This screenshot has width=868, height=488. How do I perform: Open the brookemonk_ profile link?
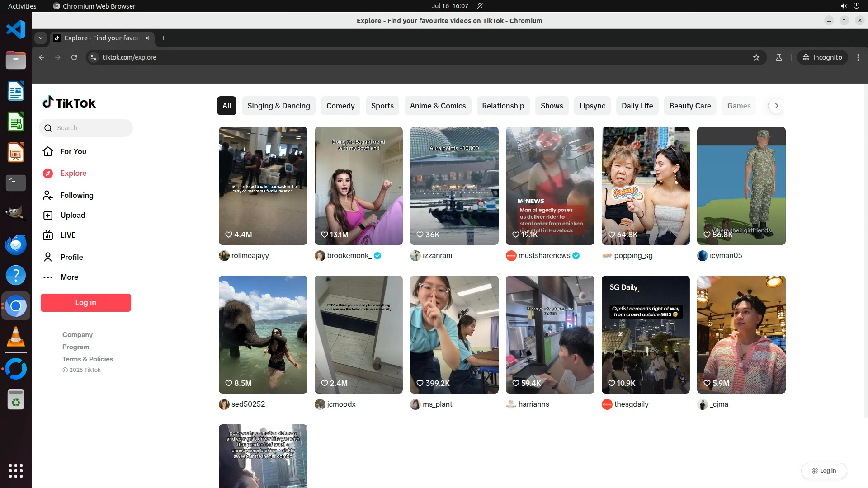click(349, 256)
